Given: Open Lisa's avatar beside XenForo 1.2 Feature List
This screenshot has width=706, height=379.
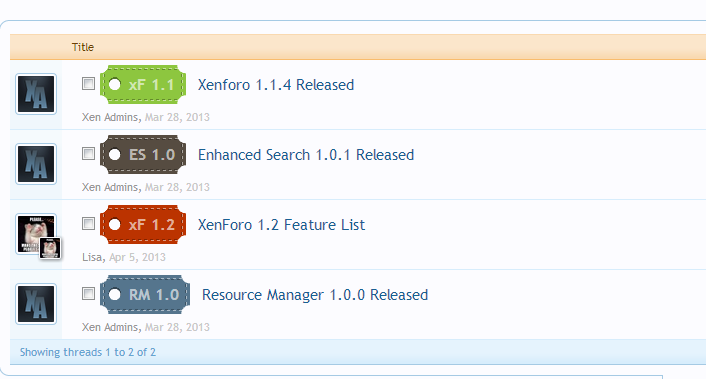Looking at the screenshot, I should (x=36, y=234).
